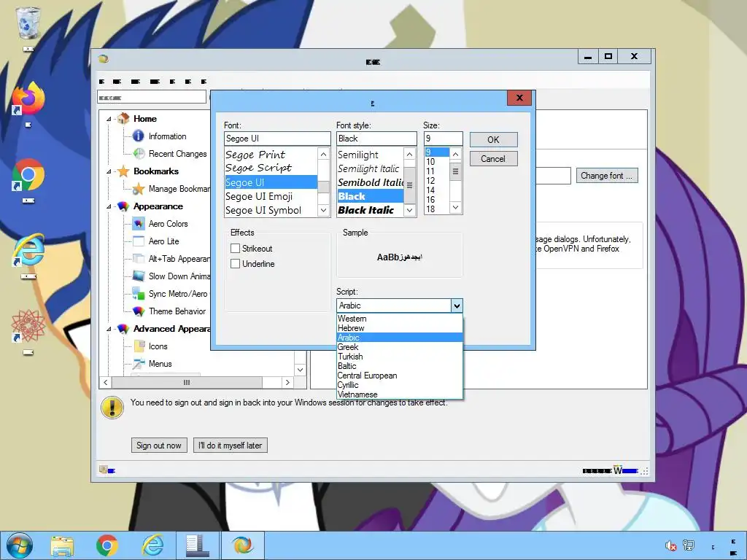The width and height of the screenshot is (747, 560).
Task: Select Semilight font style
Action: pos(370,155)
